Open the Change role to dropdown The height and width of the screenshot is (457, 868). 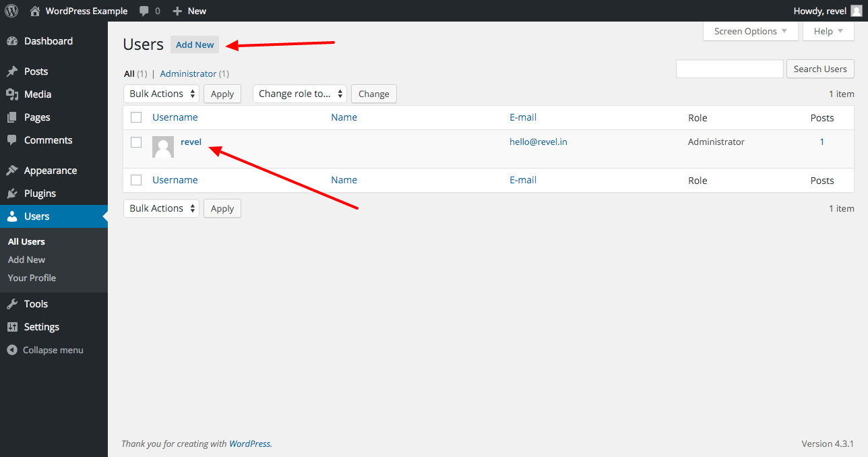(299, 94)
